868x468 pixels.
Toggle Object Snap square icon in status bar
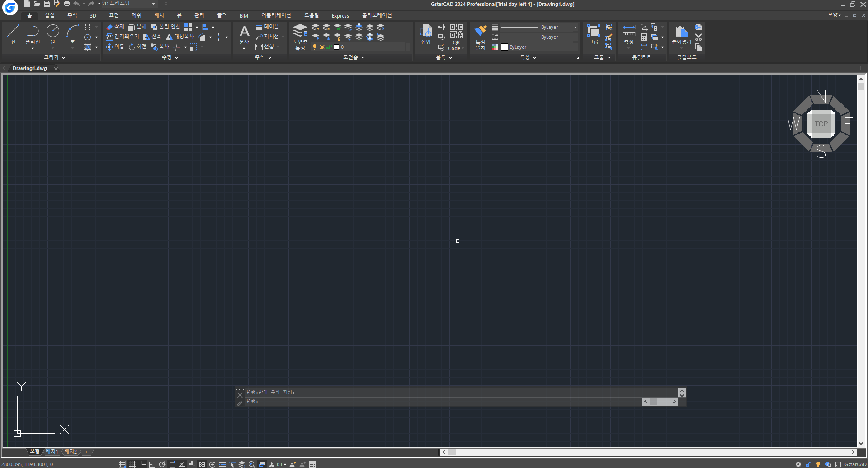[172, 464]
